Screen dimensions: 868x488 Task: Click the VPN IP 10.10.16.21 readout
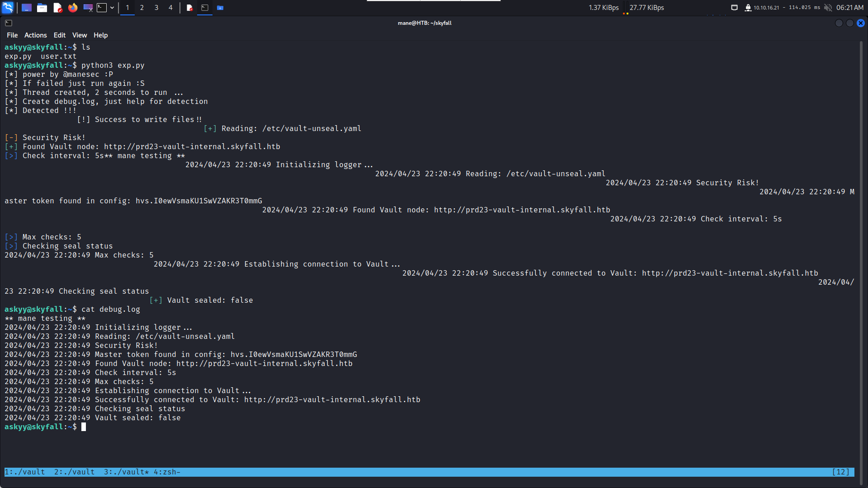766,8
